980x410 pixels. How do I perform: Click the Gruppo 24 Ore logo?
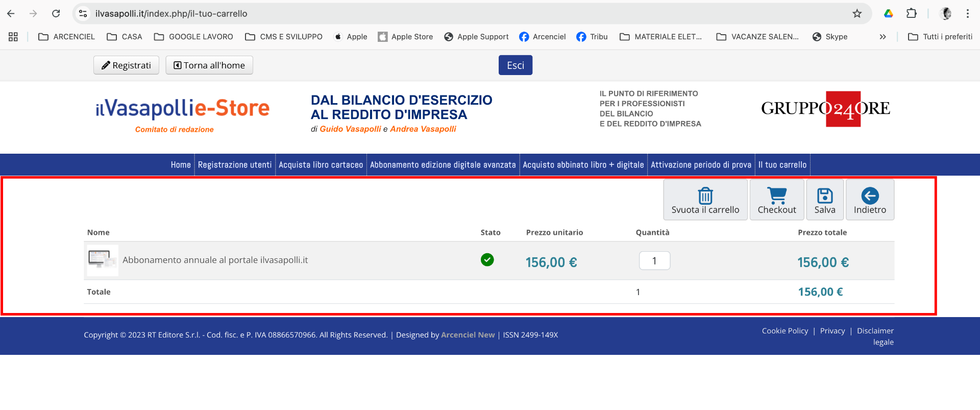pos(825,109)
